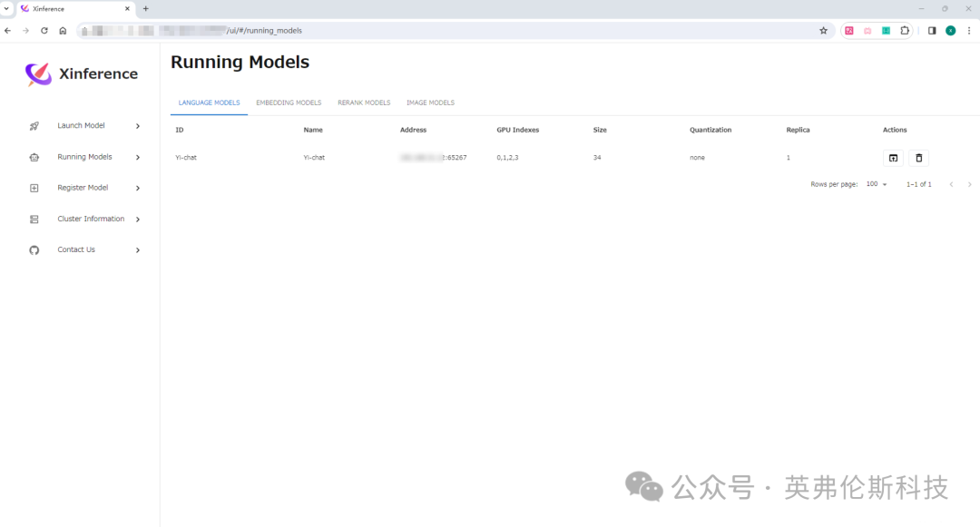
Task: Expand the Running Models chevron
Action: (138, 157)
